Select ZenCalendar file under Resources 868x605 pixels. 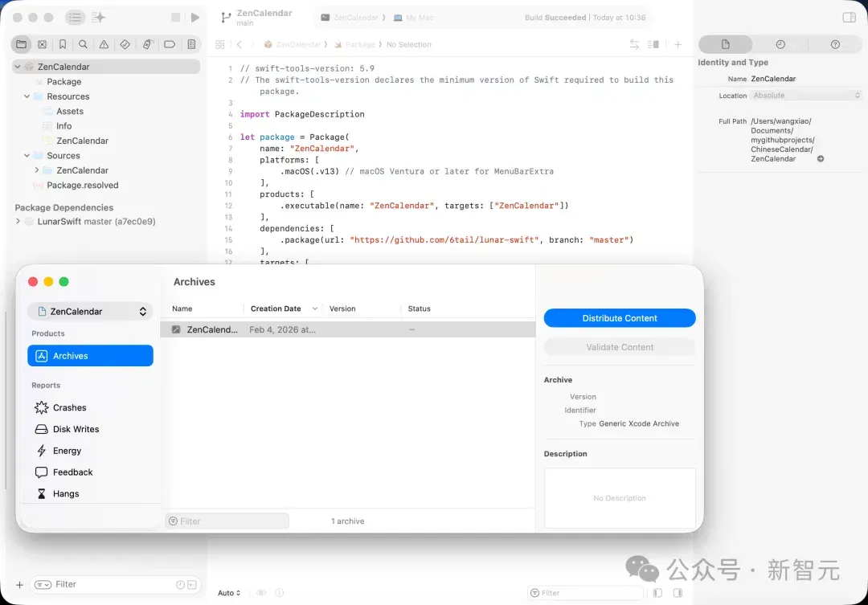tap(82, 141)
